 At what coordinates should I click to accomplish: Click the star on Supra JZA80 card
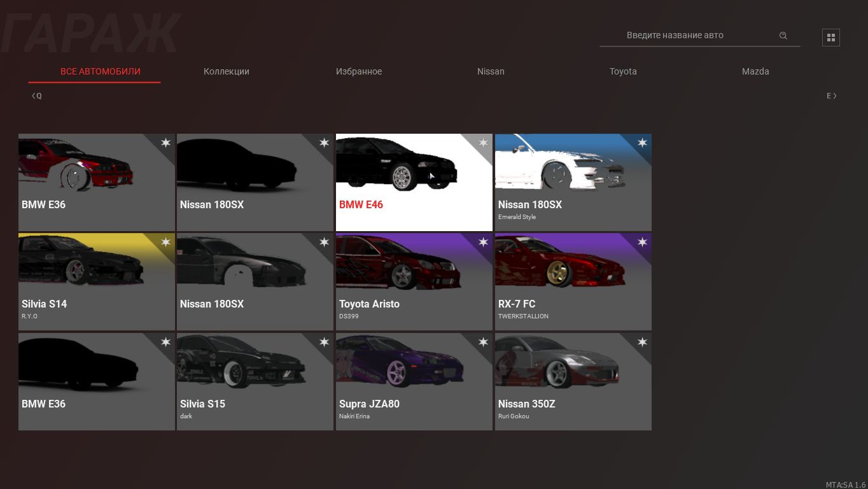(x=483, y=342)
